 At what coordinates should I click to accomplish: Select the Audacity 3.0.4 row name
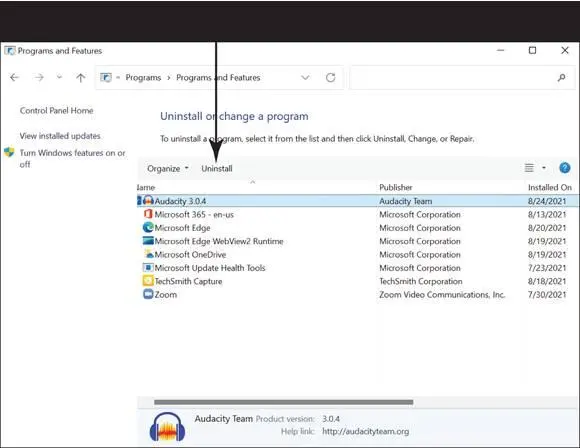point(181,201)
